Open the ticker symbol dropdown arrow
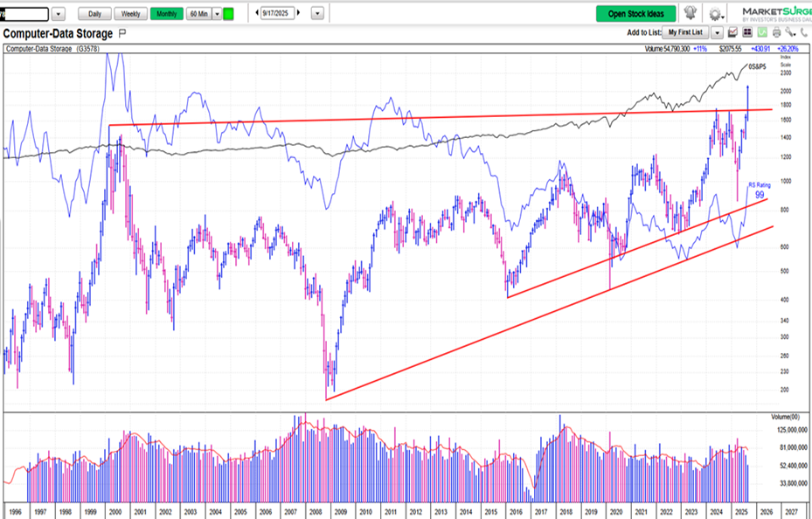The width and height of the screenshot is (812, 519). 59,14
